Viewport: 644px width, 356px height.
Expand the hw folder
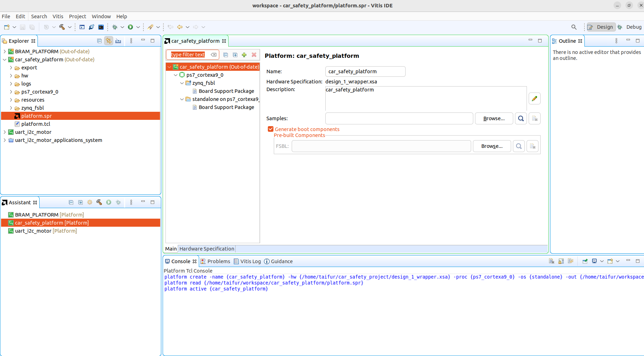[x=11, y=76]
